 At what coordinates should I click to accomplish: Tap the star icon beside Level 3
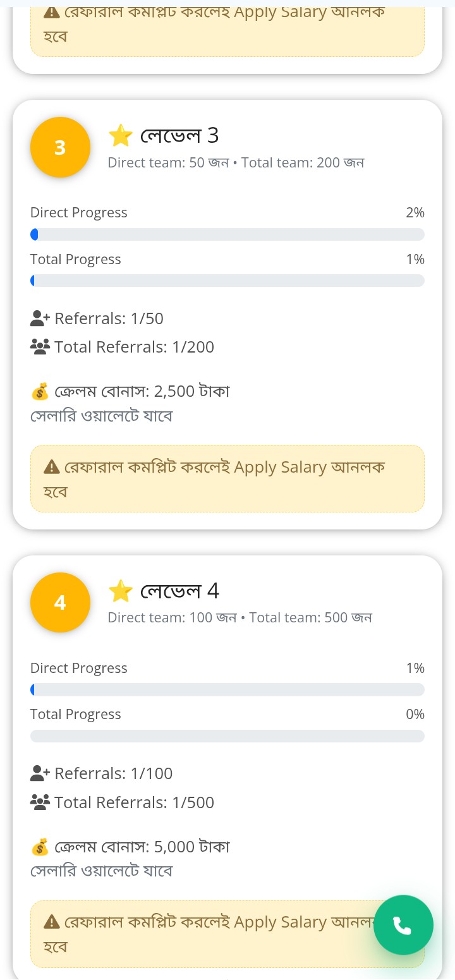point(120,135)
